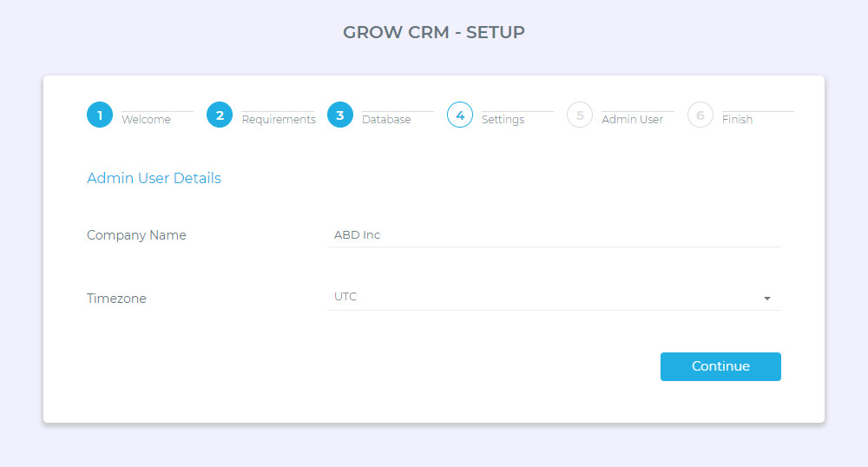Click step 3 circle for Database
The image size is (868, 467).
(x=340, y=115)
